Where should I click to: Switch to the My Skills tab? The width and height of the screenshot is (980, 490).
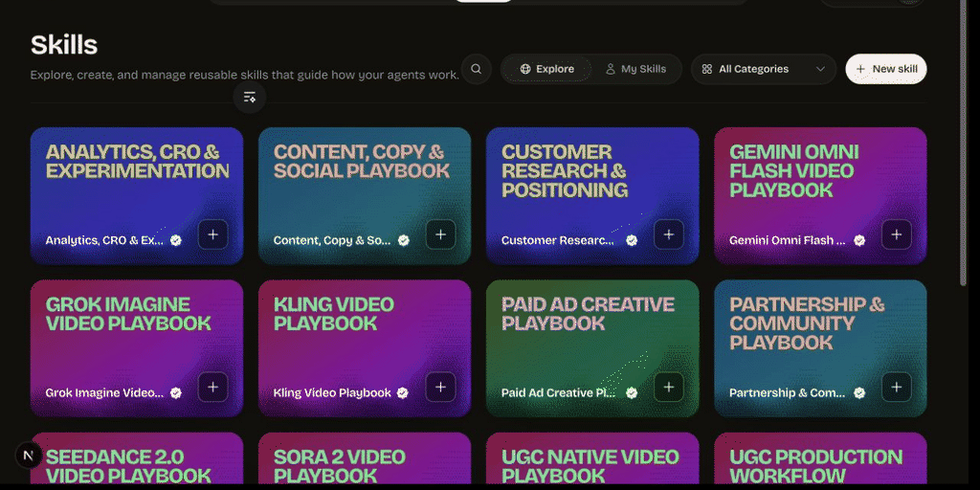pos(635,69)
